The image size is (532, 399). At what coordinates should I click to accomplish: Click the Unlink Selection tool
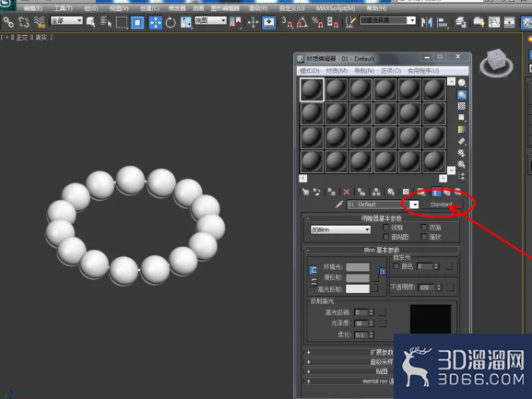(24, 22)
